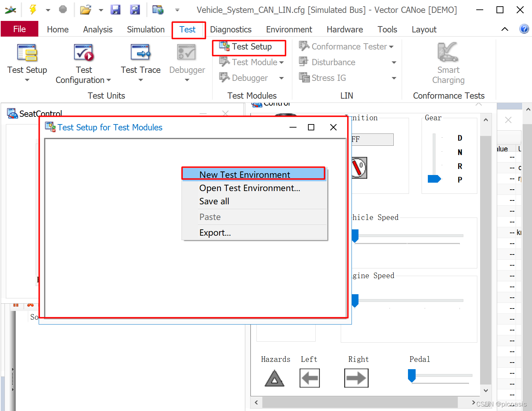Click the gray stop measurement icon
The image size is (532, 411).
(x=63, y=9)
